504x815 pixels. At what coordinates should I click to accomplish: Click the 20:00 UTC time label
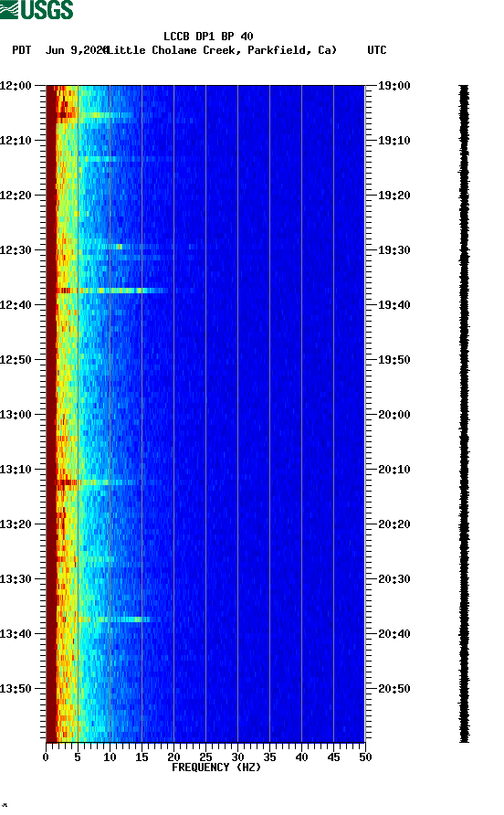click(394, 415)
